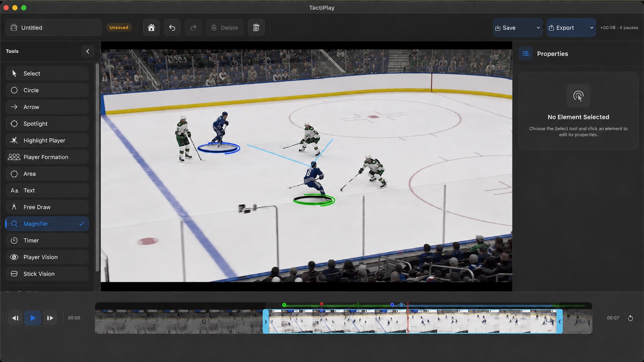The image size is (644, 362).
Task: Click the green timeline marker
Action: point(284,305)
